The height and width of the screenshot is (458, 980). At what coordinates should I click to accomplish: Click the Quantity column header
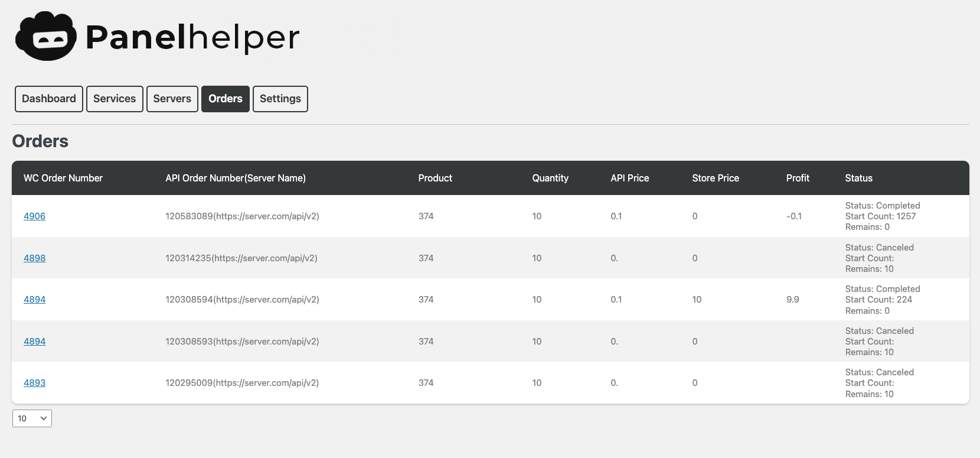[550, 178]
